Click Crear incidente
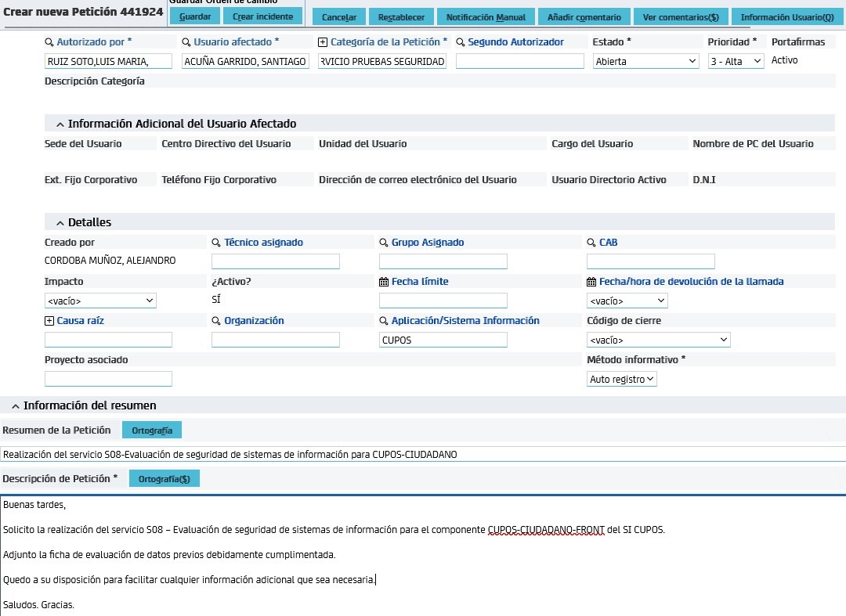The height and width of the screenshot is (616, 846). coord(262,16)
